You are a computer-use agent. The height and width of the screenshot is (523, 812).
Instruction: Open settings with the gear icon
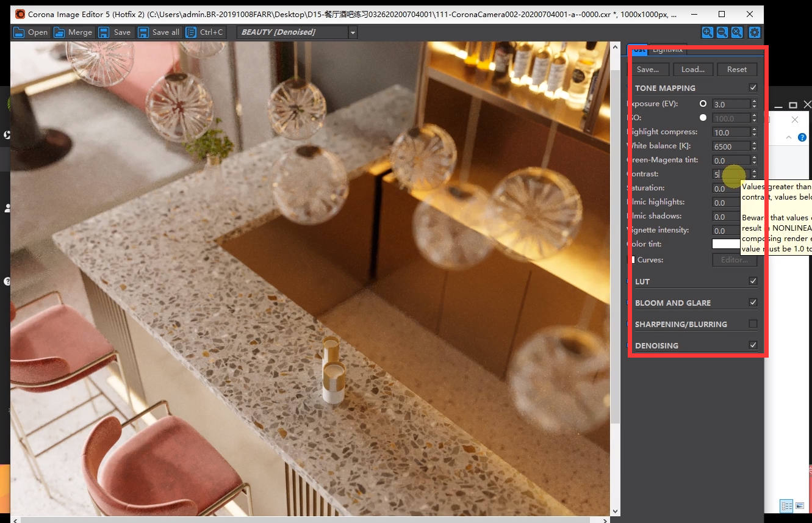[755, 32]
